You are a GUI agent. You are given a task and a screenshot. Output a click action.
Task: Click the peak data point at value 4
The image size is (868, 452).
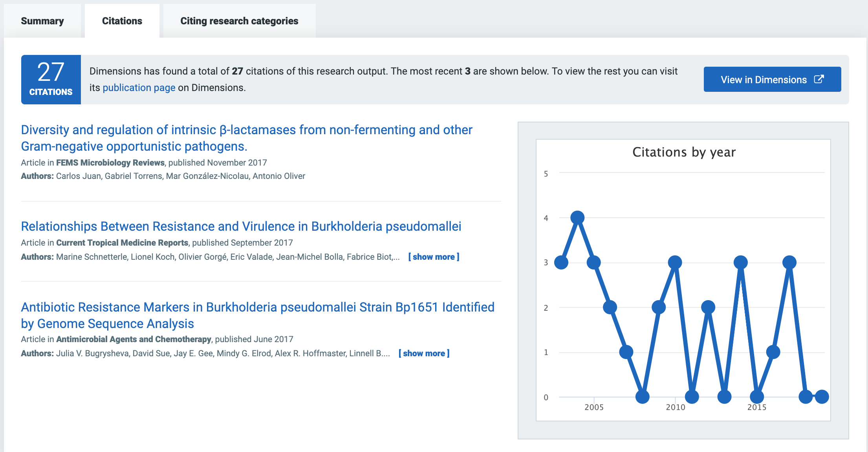(577, 217)
